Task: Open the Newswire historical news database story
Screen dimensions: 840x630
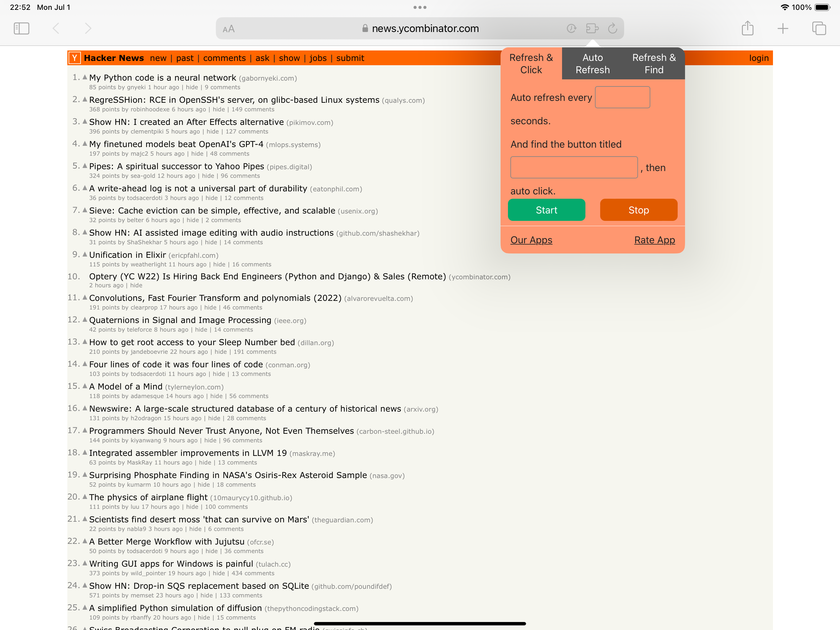Action: tap(245, 409)
